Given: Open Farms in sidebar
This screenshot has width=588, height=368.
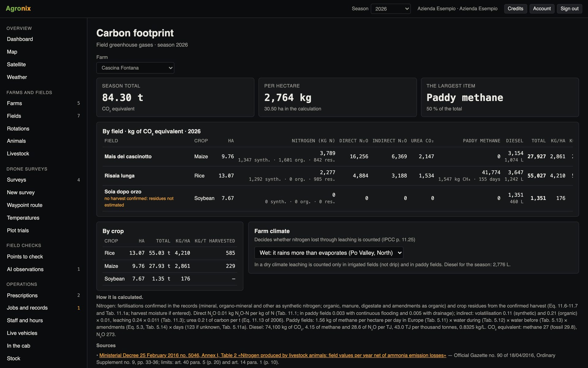Looking at the screenshot, I should pyautogui.click(x=43, y=103).
